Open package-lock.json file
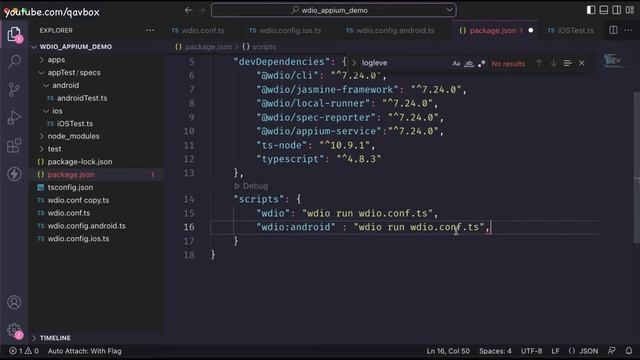The image size is (640, 360). pyautogui.click(x=80, y=162)
